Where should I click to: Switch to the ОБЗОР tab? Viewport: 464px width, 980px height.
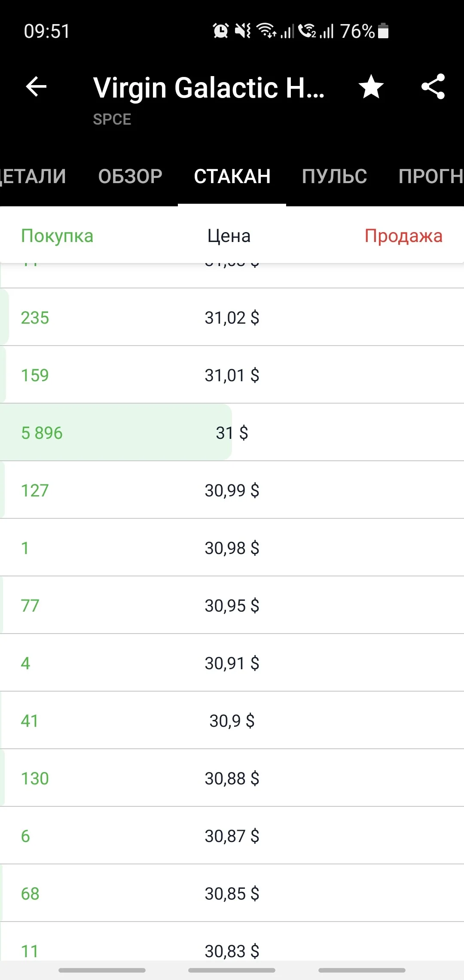130,176
